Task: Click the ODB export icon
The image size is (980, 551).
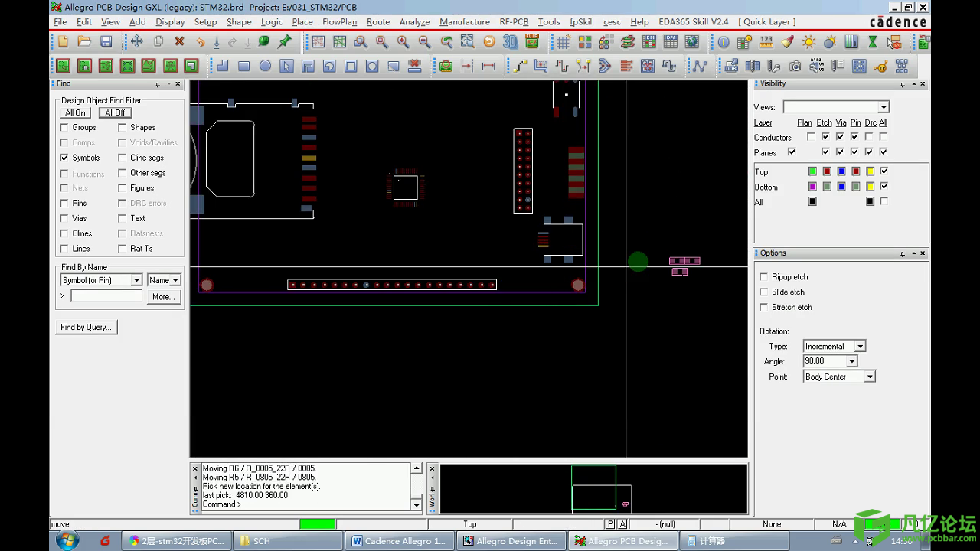Action: [731, 67]
